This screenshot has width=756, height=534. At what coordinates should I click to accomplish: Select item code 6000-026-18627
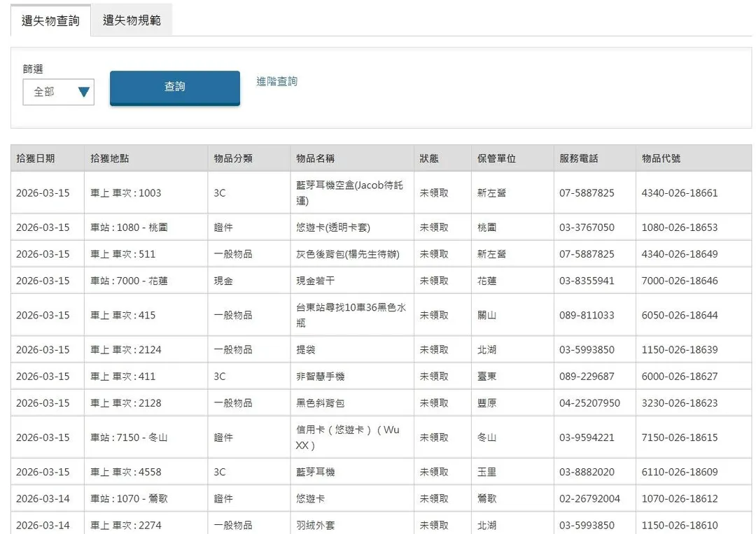point(679,377)
